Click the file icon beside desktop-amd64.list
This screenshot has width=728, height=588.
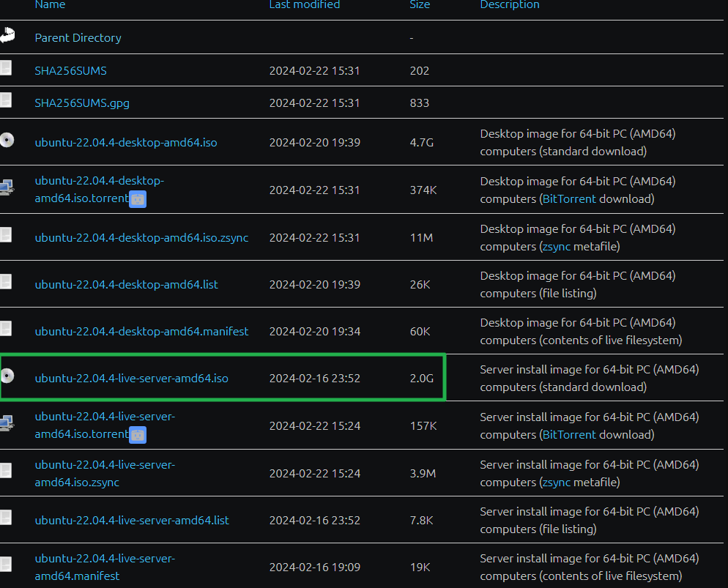coord(6,282)
